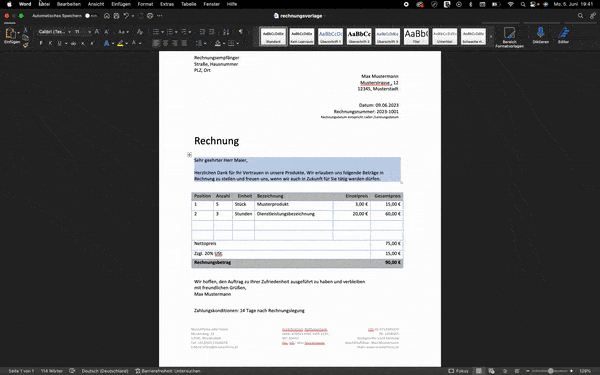Toggle italic formatting K button
600x375 pixels.
coord(50,43)
